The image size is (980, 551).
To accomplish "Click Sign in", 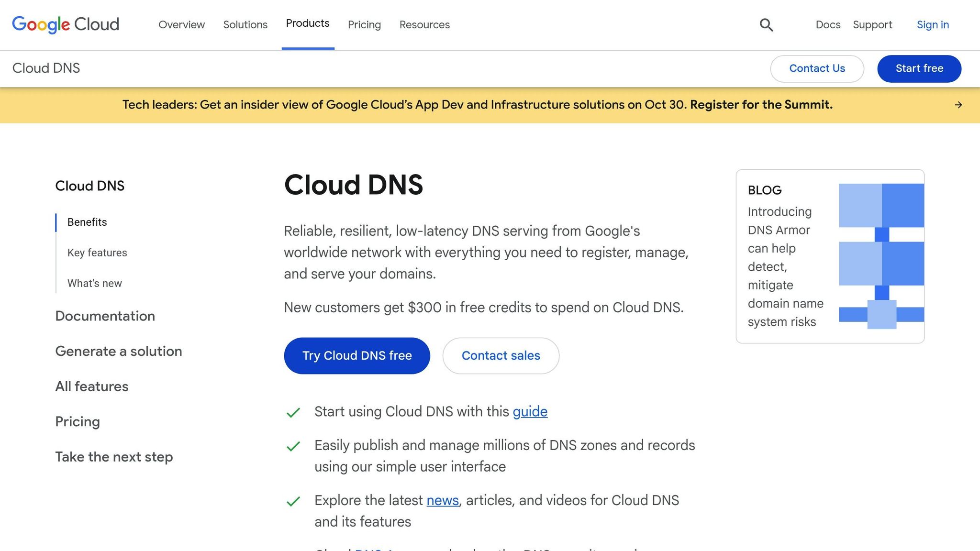I will tap(932, 24).
